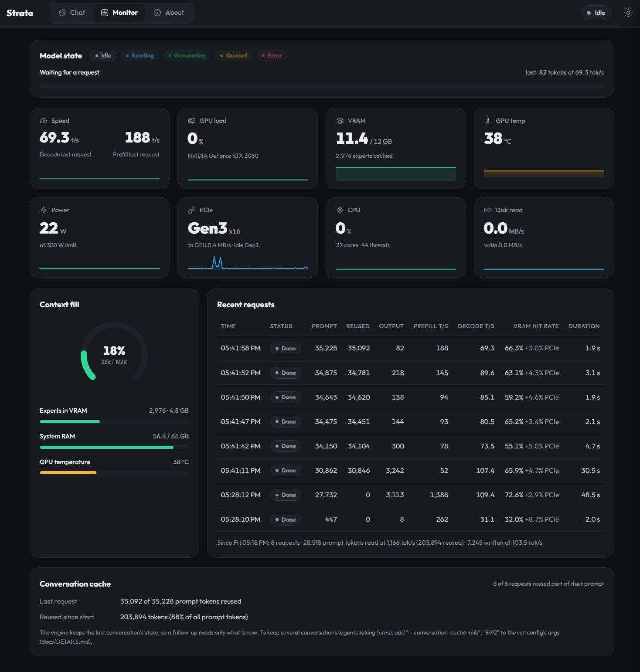This screenshot has height=672, width=640.
Task: Click the Idle status pill in header
Action: pyautogui.click(x=596, y=13)
